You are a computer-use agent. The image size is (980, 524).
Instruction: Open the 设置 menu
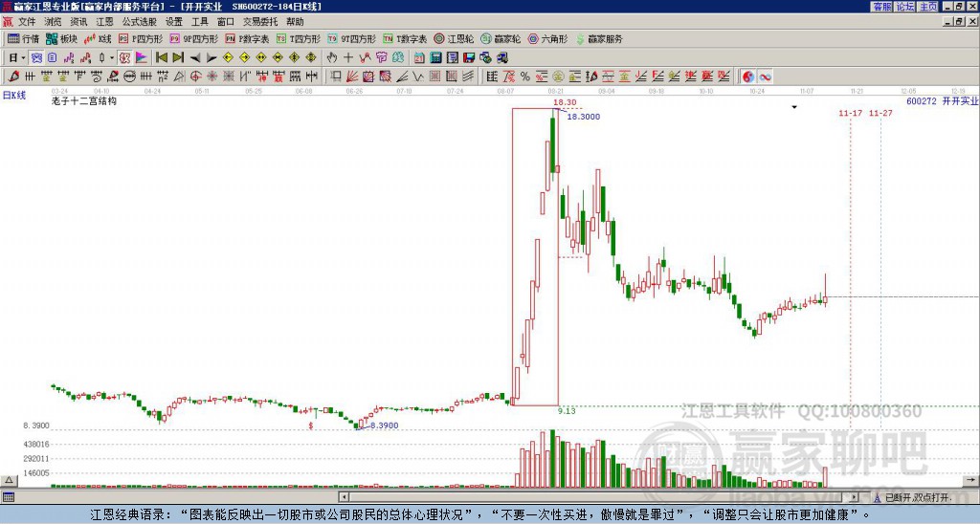[174, 22]
